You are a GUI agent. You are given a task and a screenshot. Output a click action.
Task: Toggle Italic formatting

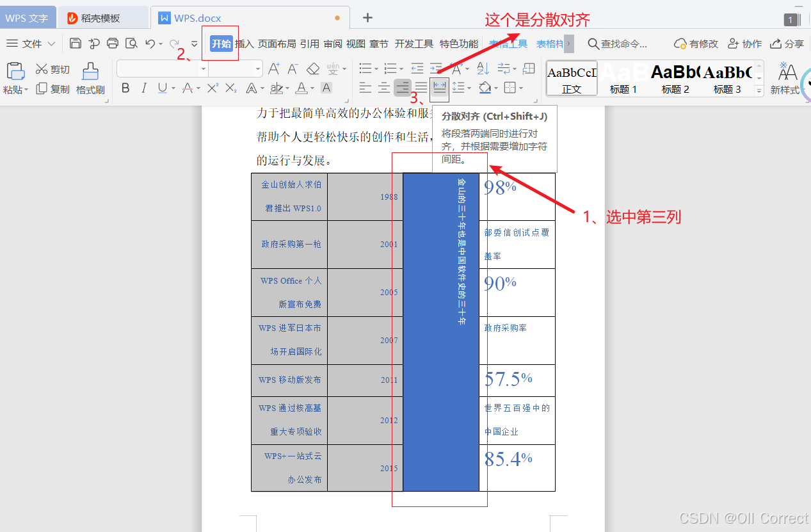144,88
